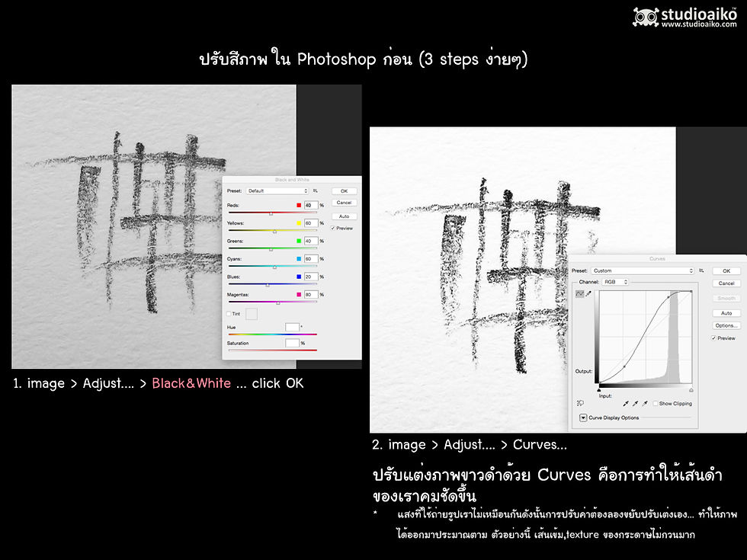Click Auto in Curves dialog
The image size is (747, 560).
point(726,313)
